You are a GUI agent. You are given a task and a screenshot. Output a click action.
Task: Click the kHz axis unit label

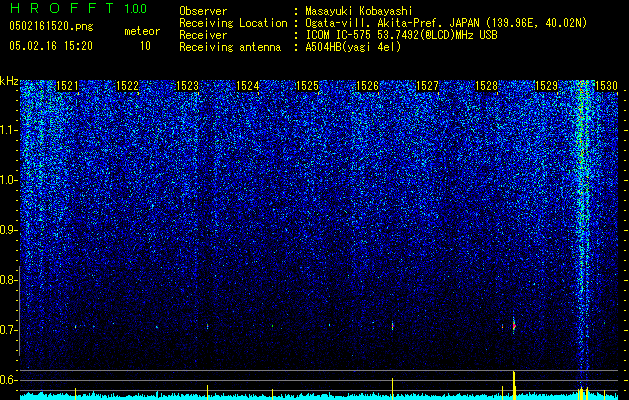(9, 81)
